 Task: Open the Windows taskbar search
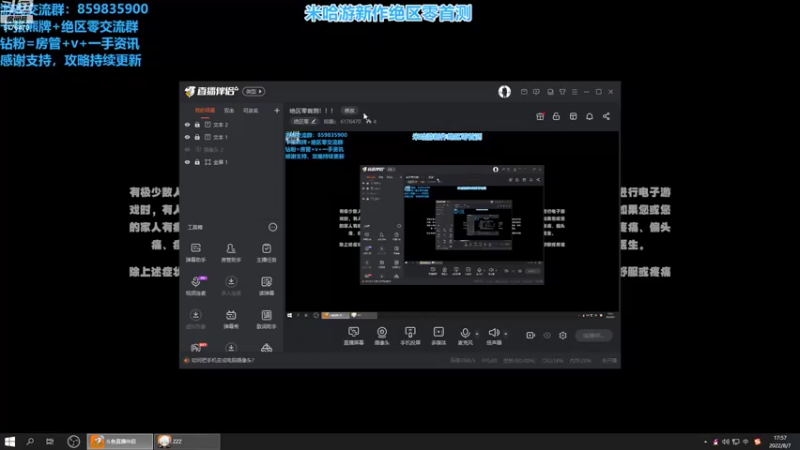(x=30, y=441)
